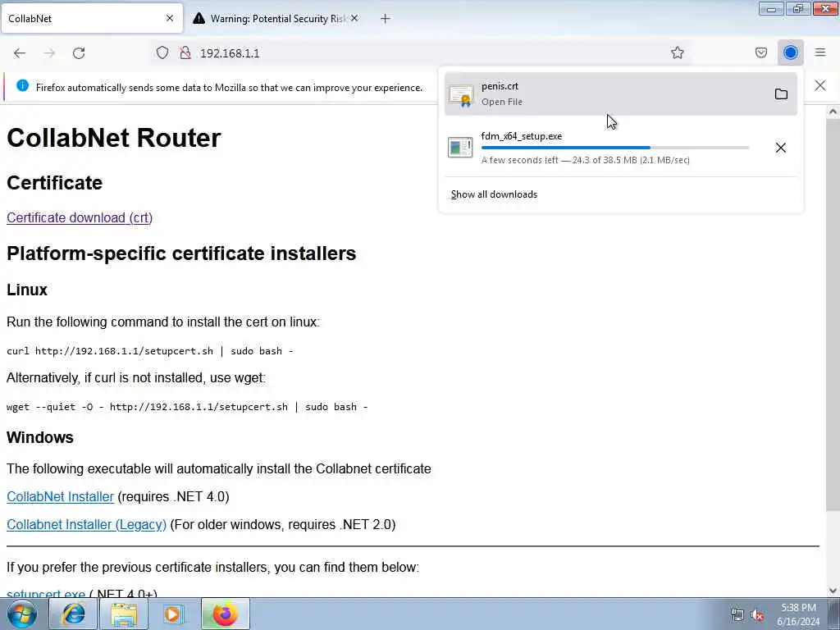Open the CollabNet Installer link
840x630 pixels.
(60, 496)
